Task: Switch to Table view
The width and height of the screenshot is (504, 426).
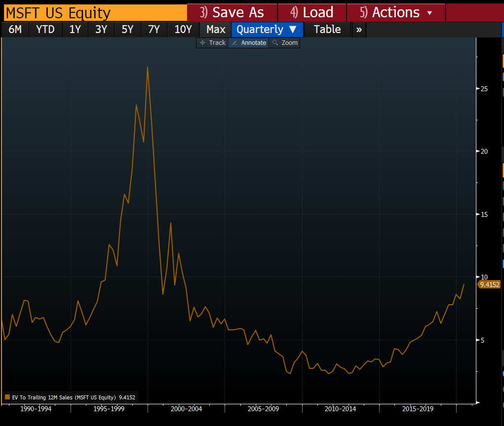Action: pyautogui.click(x=327, y=30)
